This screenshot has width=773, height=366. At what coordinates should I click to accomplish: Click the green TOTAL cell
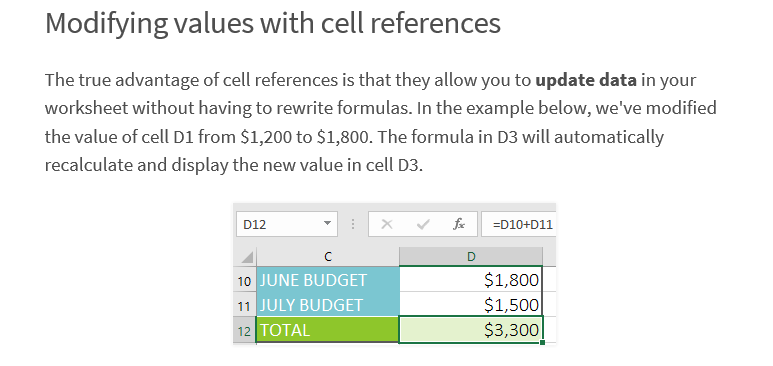pos(328,329)
